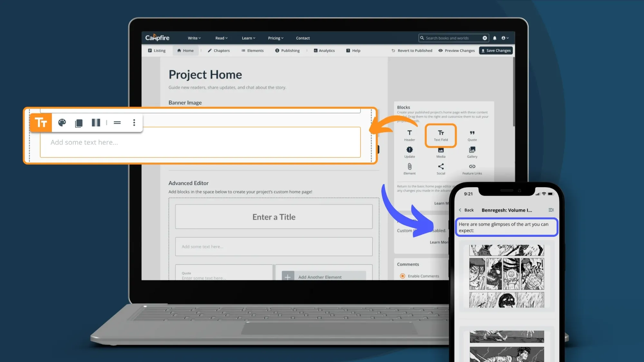
Task: Open the Pricing dropdown
Action: tap(275, 38)
